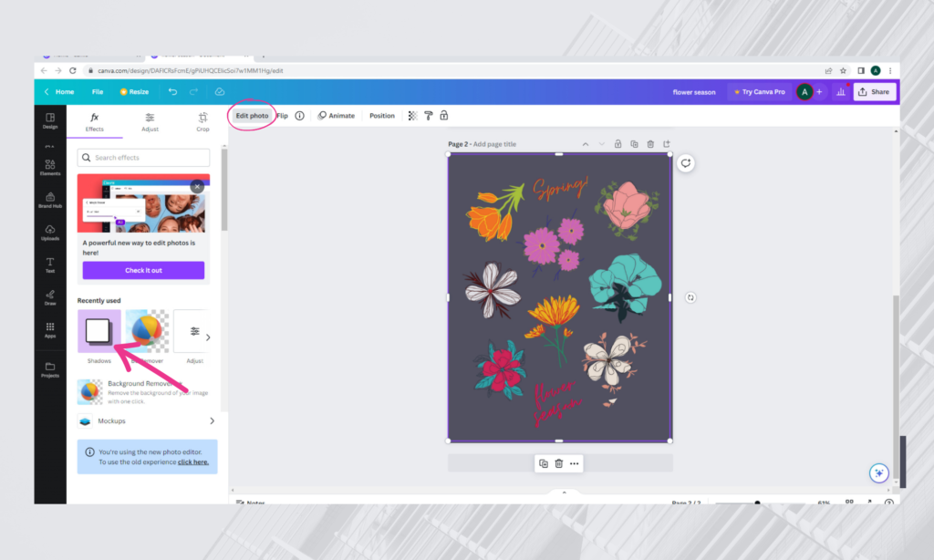Open the Design panel in sidebar
Image resolution: width=934 pixels, height=560 pixels.
50,121
